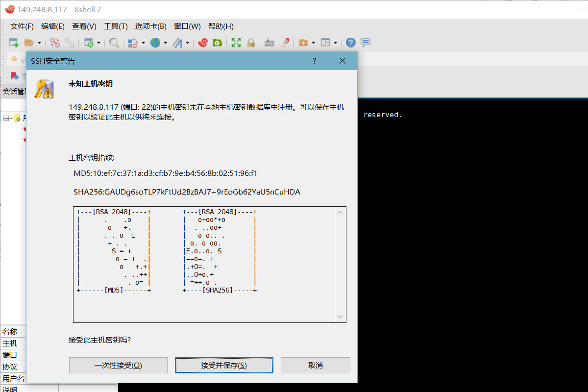Screen dimensions: 588x392
Task: Toggle full screen with green arrows icon
Action: [236, 43]
